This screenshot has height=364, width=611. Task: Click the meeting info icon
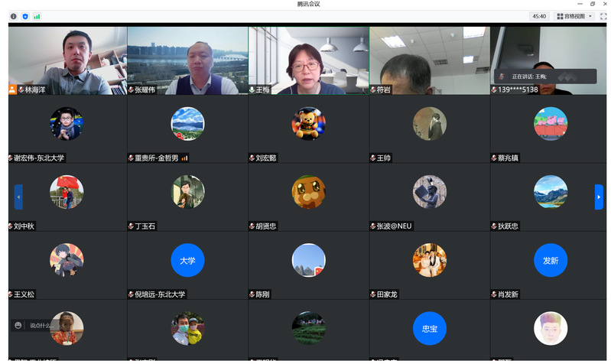13,16
